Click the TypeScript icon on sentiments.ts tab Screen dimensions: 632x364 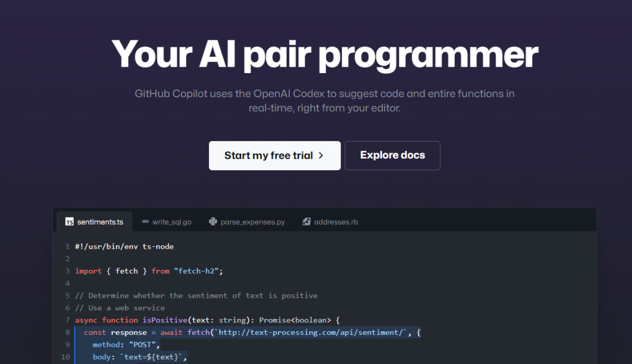tap(68, 221)
